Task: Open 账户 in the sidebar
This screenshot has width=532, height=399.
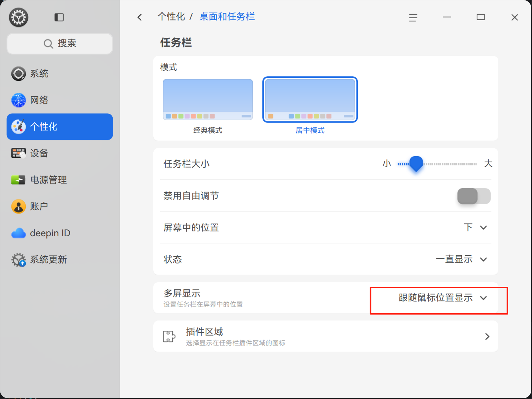Action: tap(60, 206)
